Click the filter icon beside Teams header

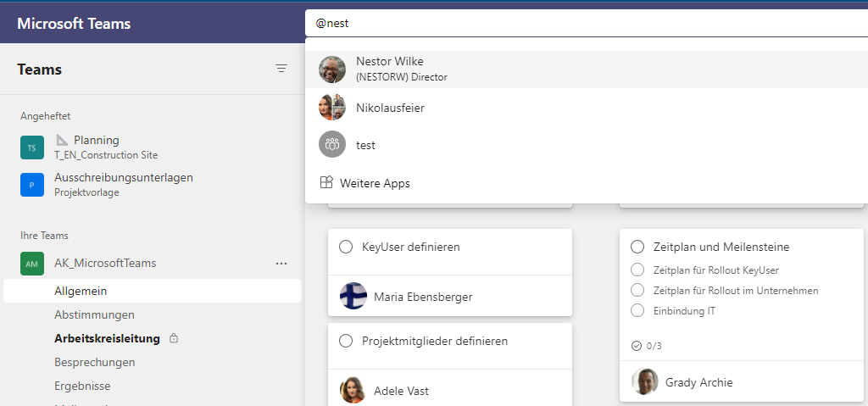coord(281,69)
